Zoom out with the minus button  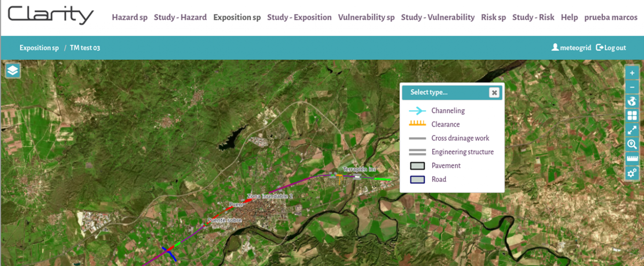point(632,87)
